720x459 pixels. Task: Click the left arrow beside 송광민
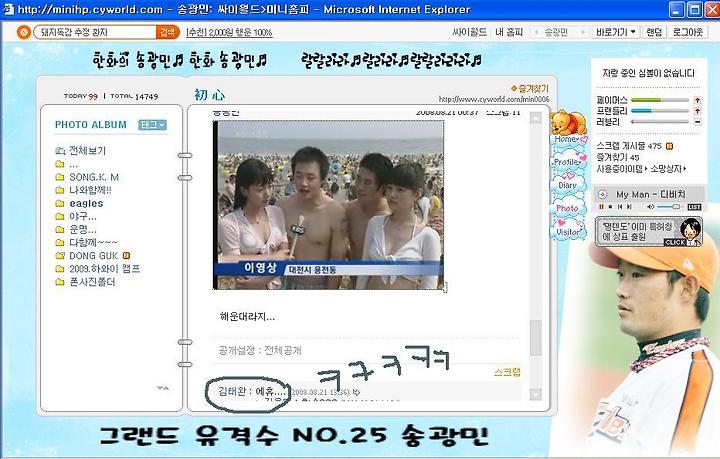click(x=536, y=32)
